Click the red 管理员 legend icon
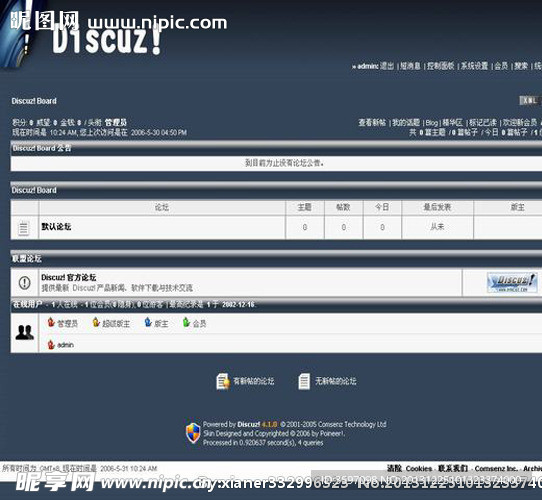Screen dimensions: 542x500 coord(51,322)
